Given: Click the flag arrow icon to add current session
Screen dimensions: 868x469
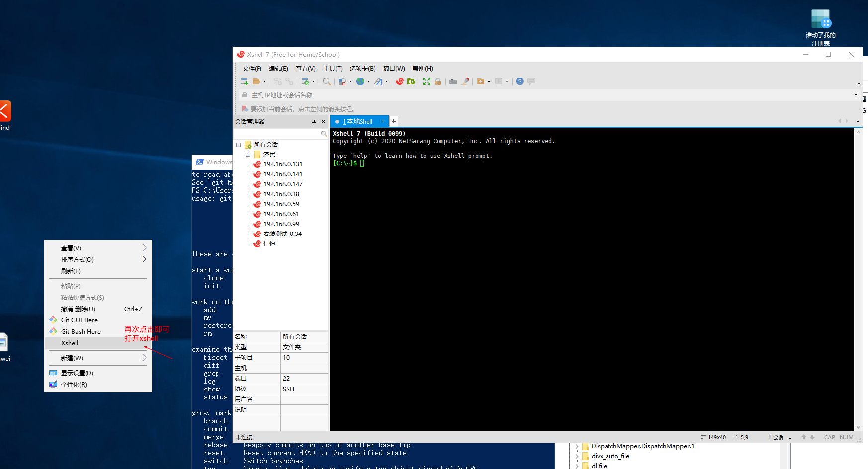Looking at the screenshot, I should (245, 109).
